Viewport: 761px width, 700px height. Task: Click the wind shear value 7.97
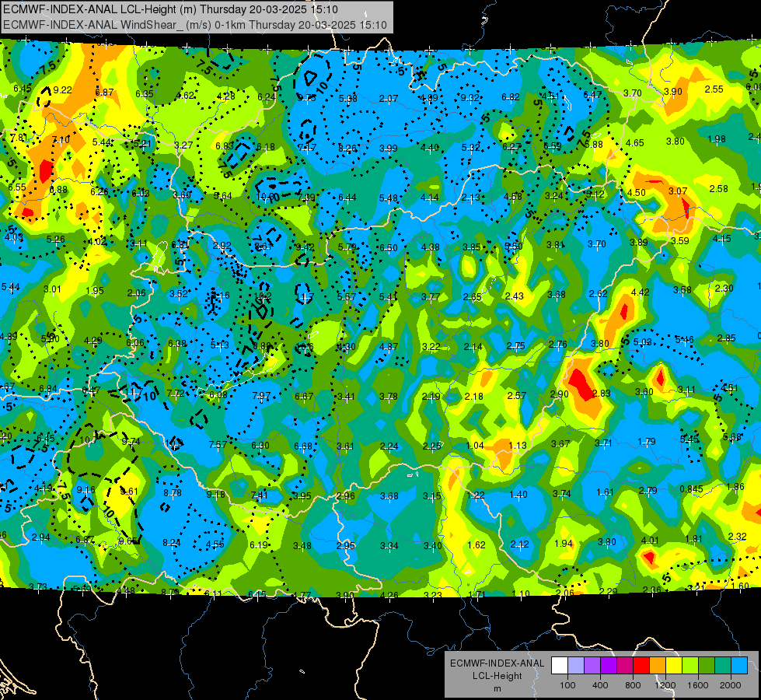coord(261,395)
